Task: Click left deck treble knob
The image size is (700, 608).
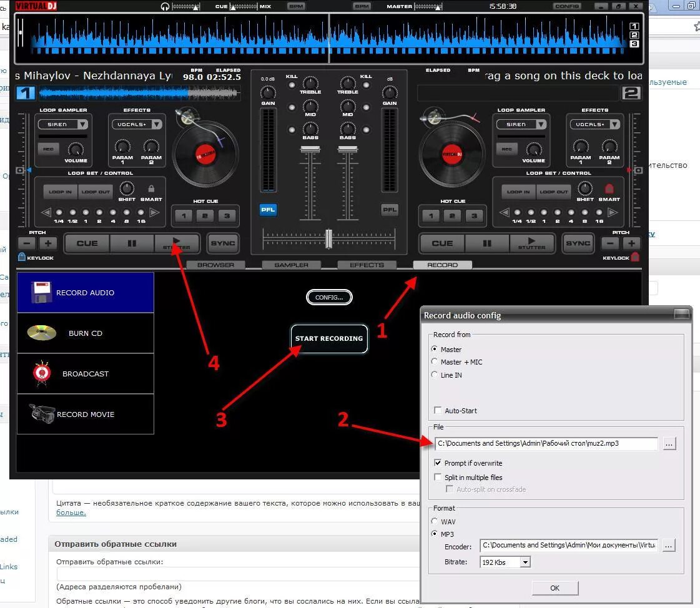Action: coord(310,82)
